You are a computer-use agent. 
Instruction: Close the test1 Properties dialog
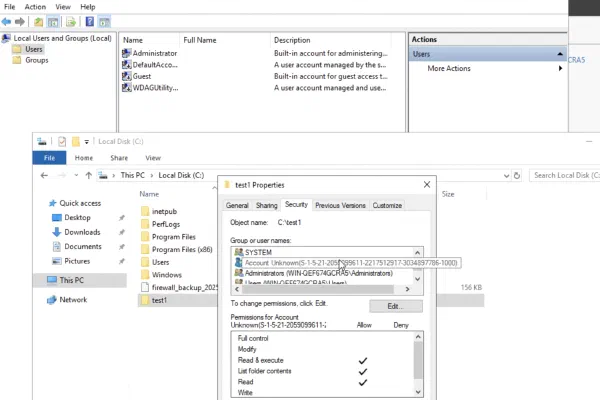(427, 185)
